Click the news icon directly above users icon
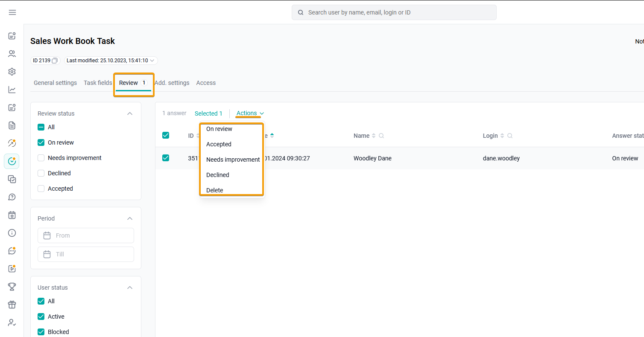The width and height of the screenshot is (644, 337). pos(12,36)
